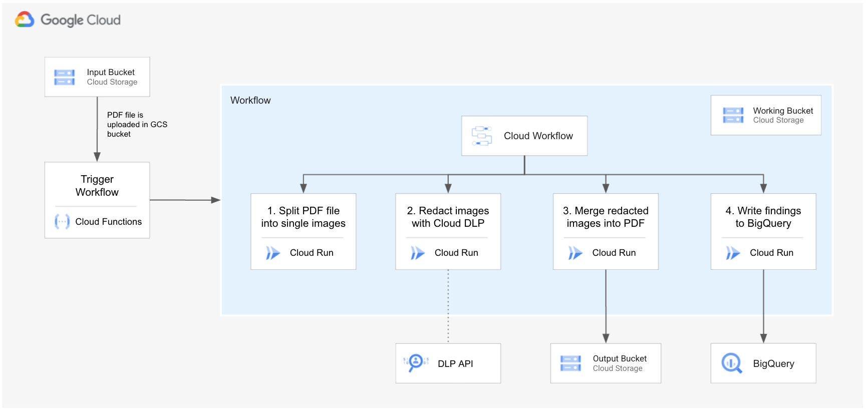Click Cloud Run icon under Write findings

(x=733, y=253)
